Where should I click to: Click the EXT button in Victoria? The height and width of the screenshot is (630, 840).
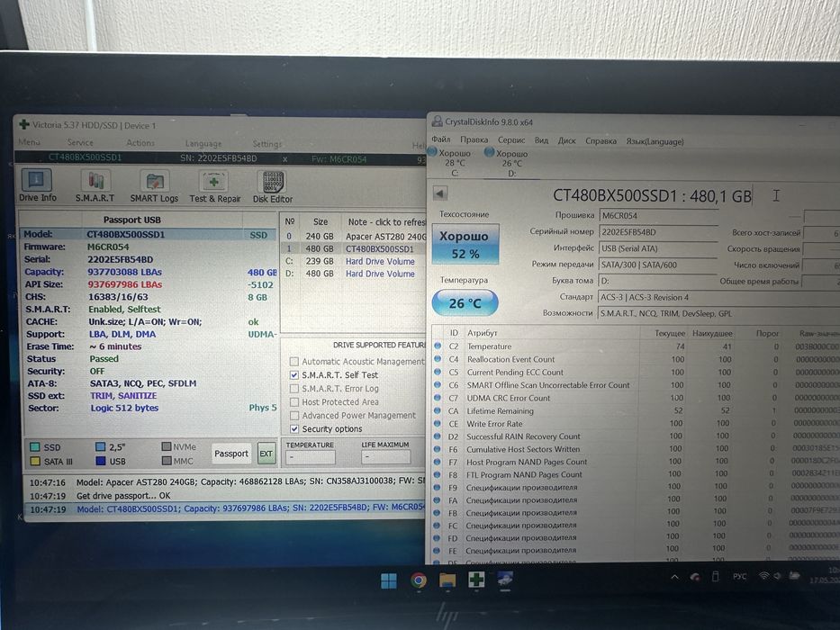(x=266, y=454)
